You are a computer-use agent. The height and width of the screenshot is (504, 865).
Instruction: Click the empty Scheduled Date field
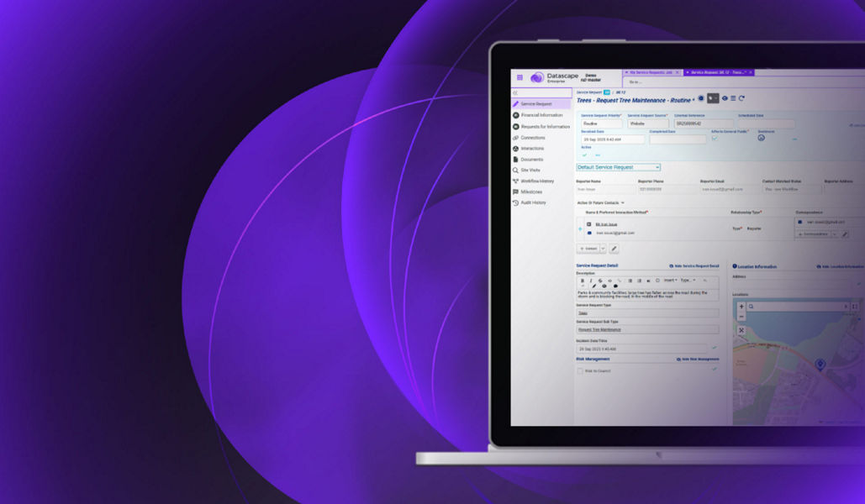(x=767, y=123)
